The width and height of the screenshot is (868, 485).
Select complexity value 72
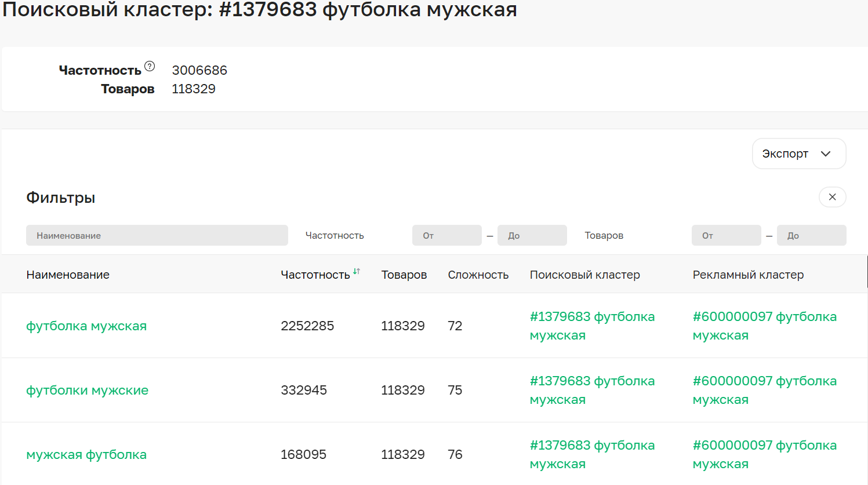tap(455, 326)
